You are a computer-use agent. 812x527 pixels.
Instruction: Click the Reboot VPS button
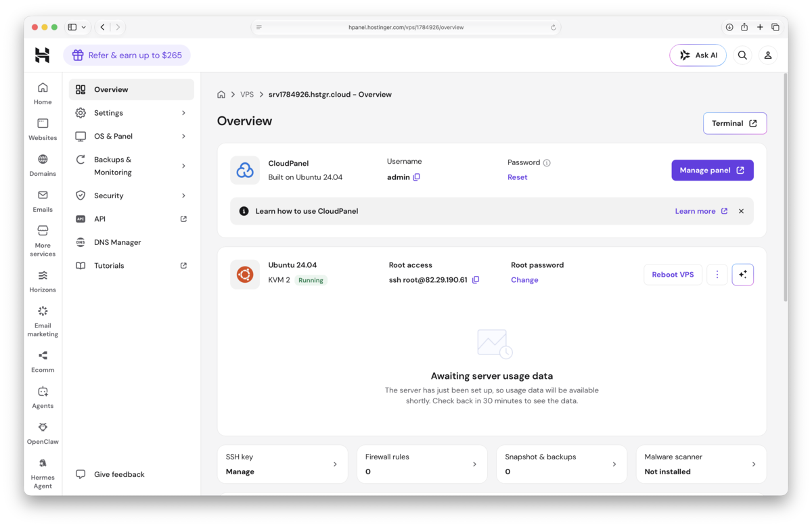pos(673,275)
